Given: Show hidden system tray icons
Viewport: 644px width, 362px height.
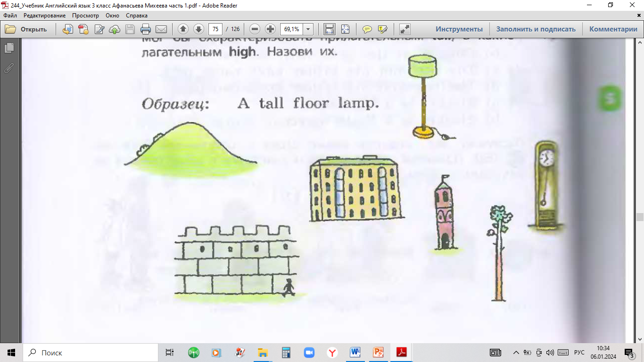Looking at the screenshot, I should pyautogui.click(x=516, y=353).
